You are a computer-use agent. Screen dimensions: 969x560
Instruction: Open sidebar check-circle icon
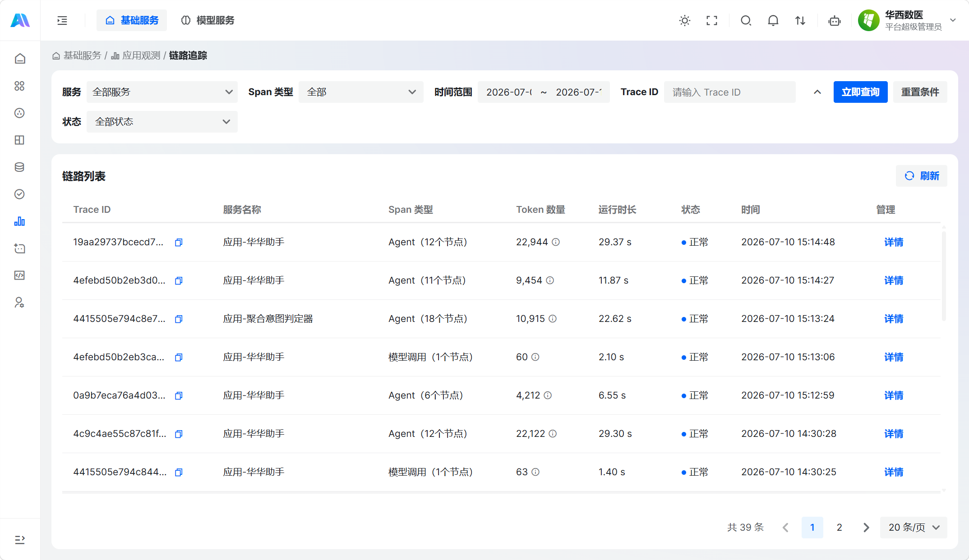[x=19, y=194]
